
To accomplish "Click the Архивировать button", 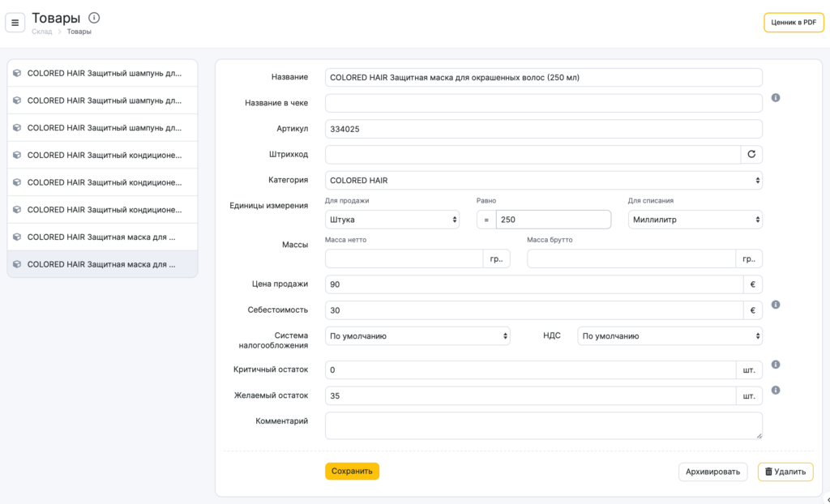I will pyautogui.click(x=712, y=472).
